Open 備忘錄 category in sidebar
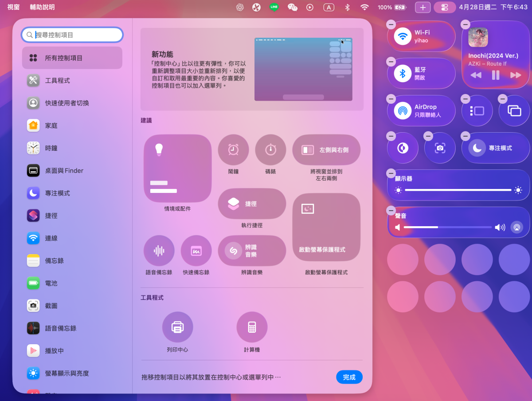Image resolution: width=532 pixels, height=401 pixels. coord(72,261)
